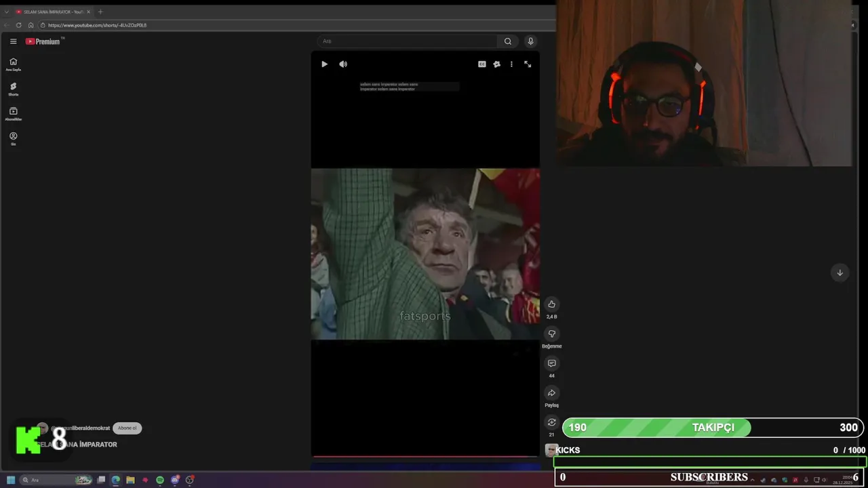Open comments showing 44
This screenshot has width=868, height=488.
click(551, 363)
